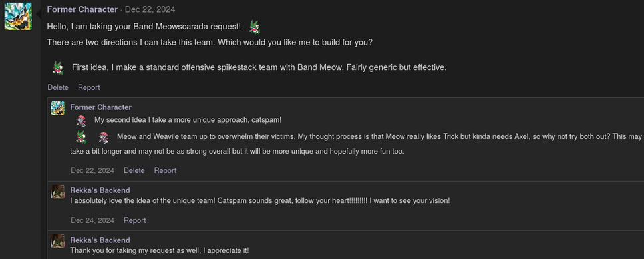Report the main Band Meowscarada post

(x=89, y=87)
